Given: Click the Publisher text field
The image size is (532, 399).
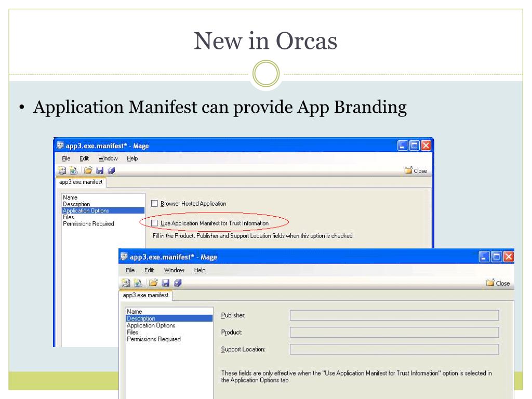Looking at the screenshot, I should click(x=394, y=315).
